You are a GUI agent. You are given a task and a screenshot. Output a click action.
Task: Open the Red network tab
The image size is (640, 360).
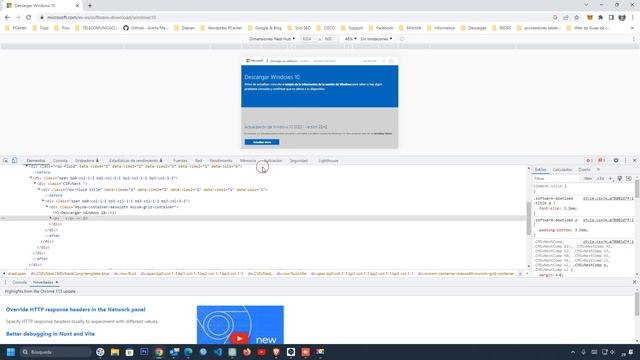(x=198, y=161)
